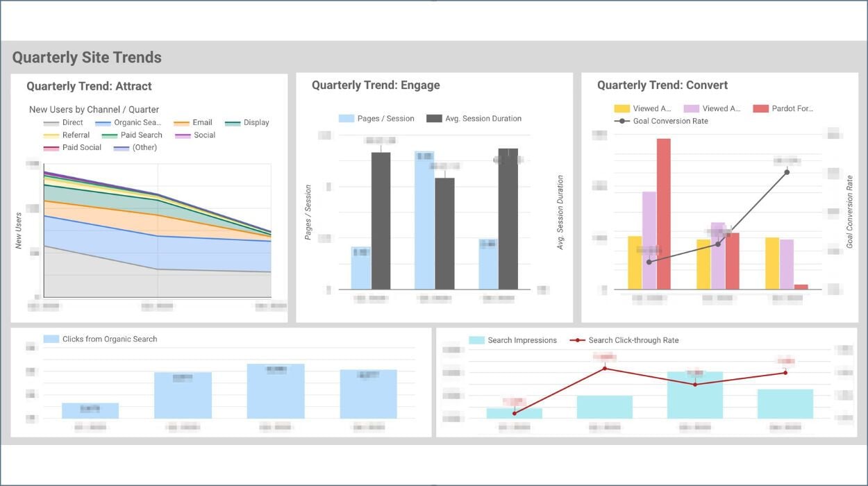Click the Search Click-through Rate legend entry

point(624,340)
